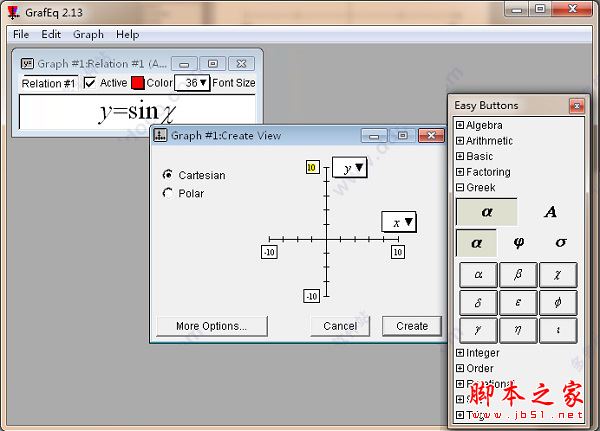The image size is (600, 431).
Task: Click Cancel in Create View dialog
Action: 340,326
